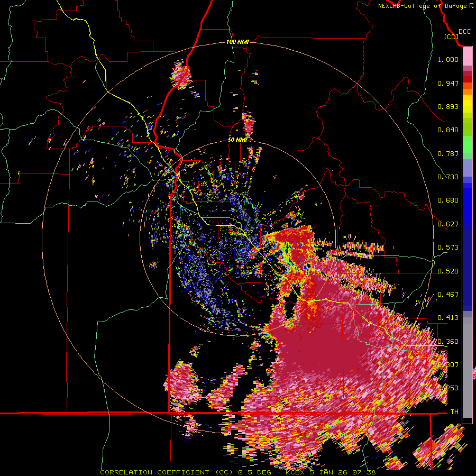
Task: Click the 0.573 scale value
Action: [448, 248]
